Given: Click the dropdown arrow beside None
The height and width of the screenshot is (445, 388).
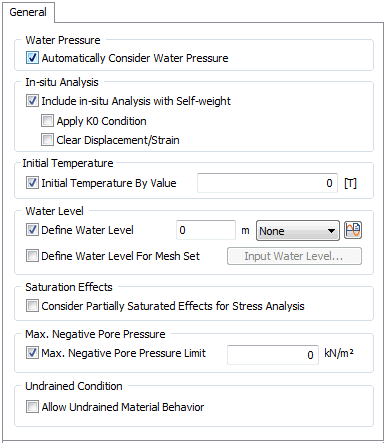Looking at the screenshot, I should pos(331,231).
